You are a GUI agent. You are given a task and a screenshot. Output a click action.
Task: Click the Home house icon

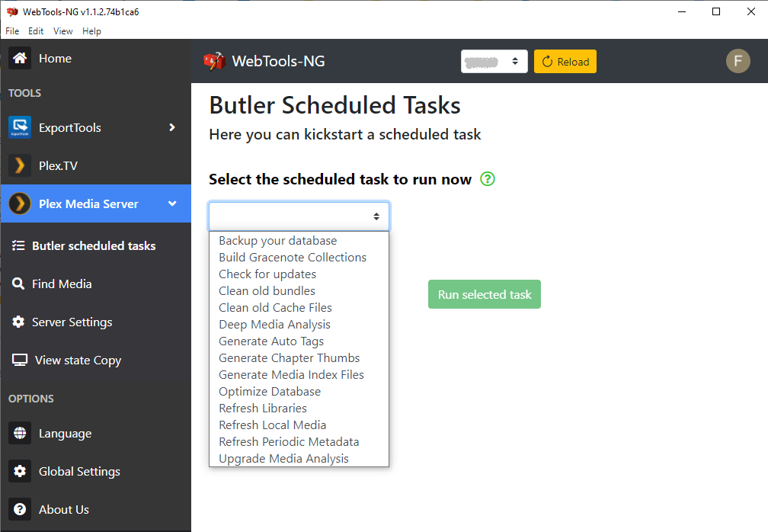point(20,58)
